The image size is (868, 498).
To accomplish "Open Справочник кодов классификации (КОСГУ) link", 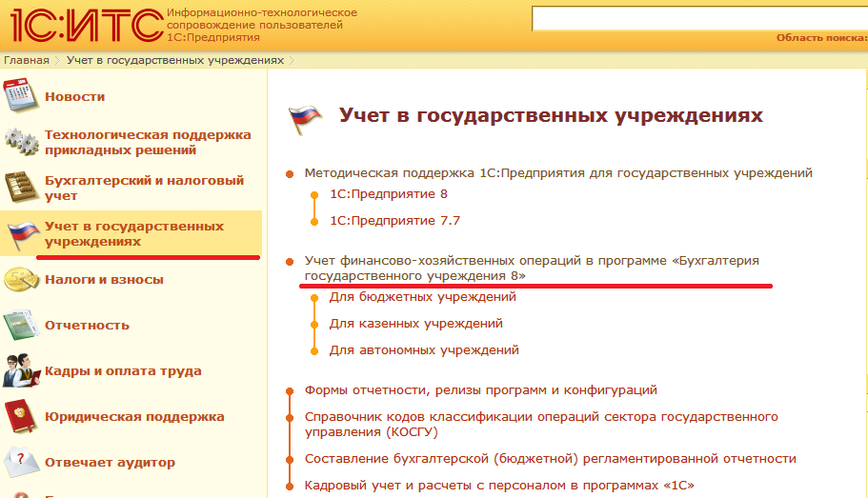I will (541, 425).
